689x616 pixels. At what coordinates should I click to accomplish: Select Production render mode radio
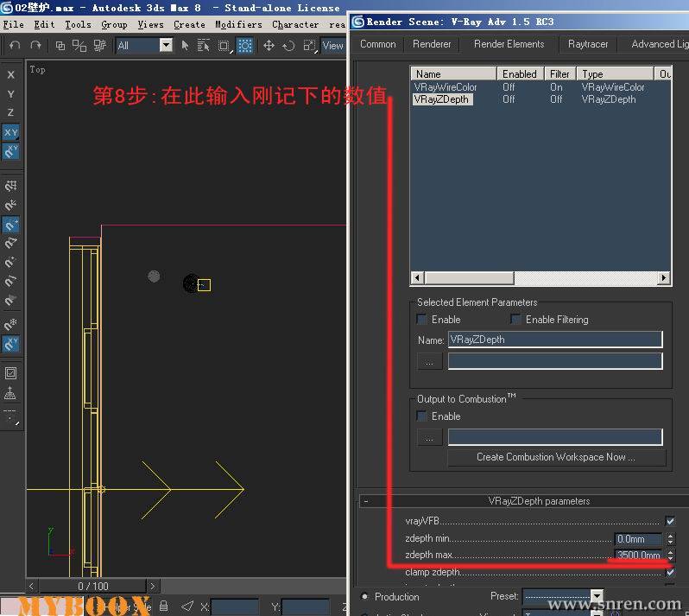364,597
